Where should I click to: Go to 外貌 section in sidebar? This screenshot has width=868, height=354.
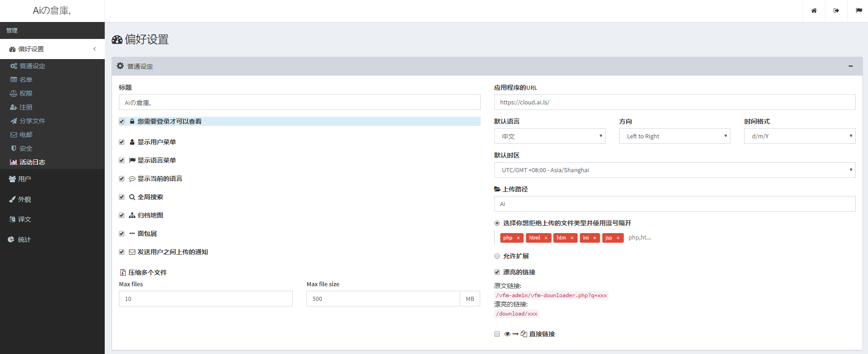52,199
